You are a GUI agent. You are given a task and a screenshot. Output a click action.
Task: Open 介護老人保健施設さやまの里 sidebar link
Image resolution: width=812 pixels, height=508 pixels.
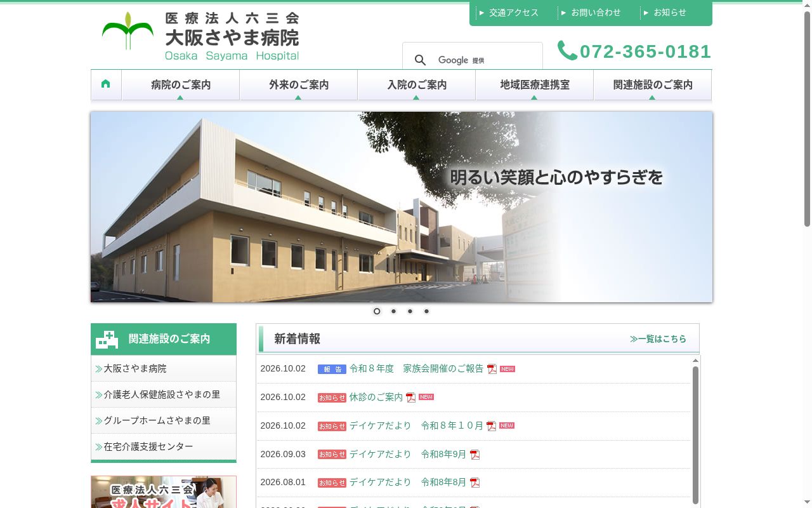point(164,394)
